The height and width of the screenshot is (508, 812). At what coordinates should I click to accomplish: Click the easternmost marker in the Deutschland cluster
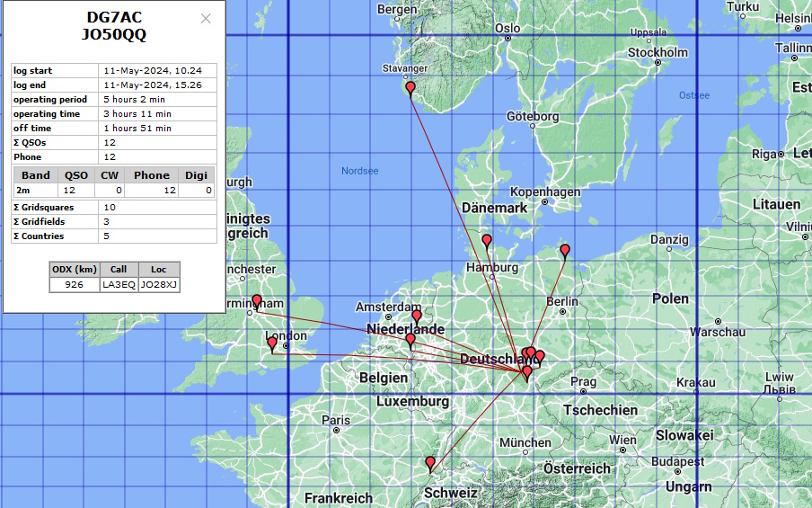pos(540,357)
